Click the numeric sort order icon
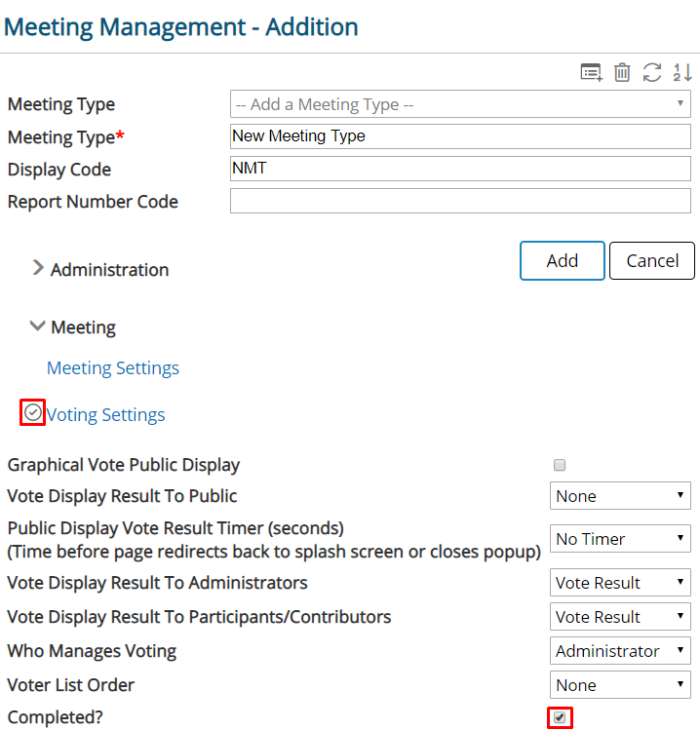The width and height of the screenshot is (700, 730). click(x=682, y=72)
